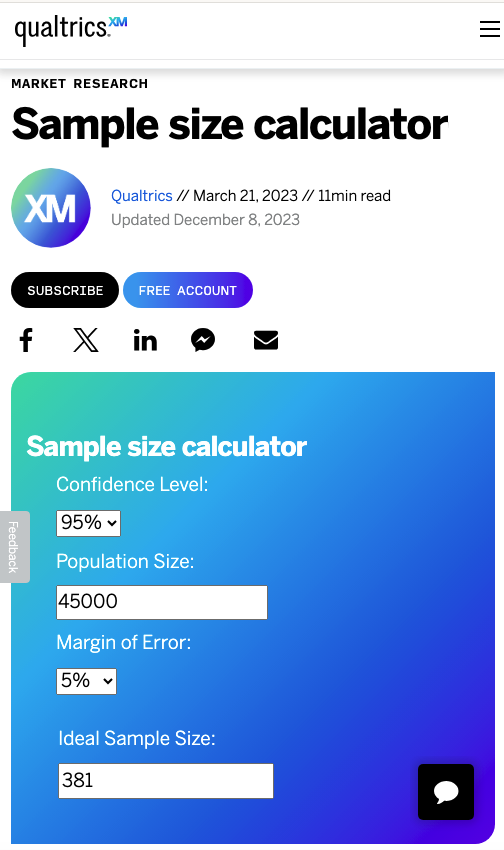Click the Qualtrics XM logo

pyautogui.click(x=71, y=30)
